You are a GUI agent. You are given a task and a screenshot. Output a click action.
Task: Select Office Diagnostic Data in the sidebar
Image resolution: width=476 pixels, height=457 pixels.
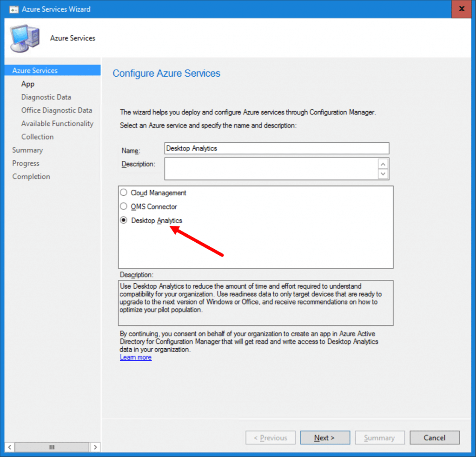[x=57, y=110]
